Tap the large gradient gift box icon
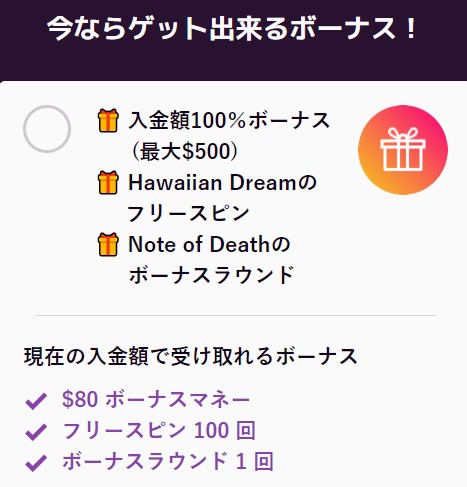 click(403, 150)
